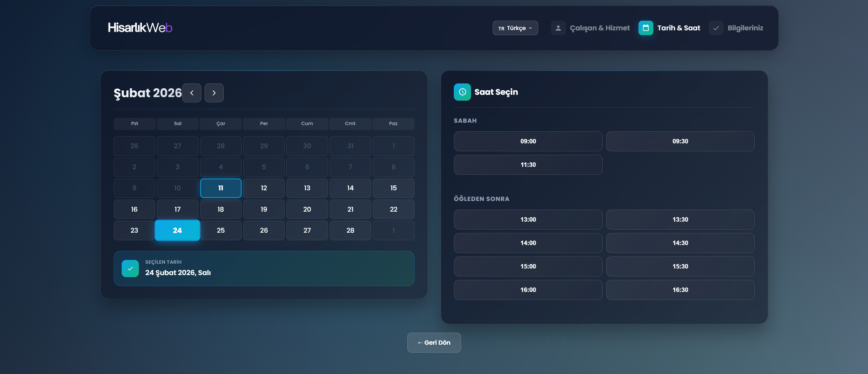Select February 11 on the calendar
Screen dimensions: 868x374
(221, 188)
